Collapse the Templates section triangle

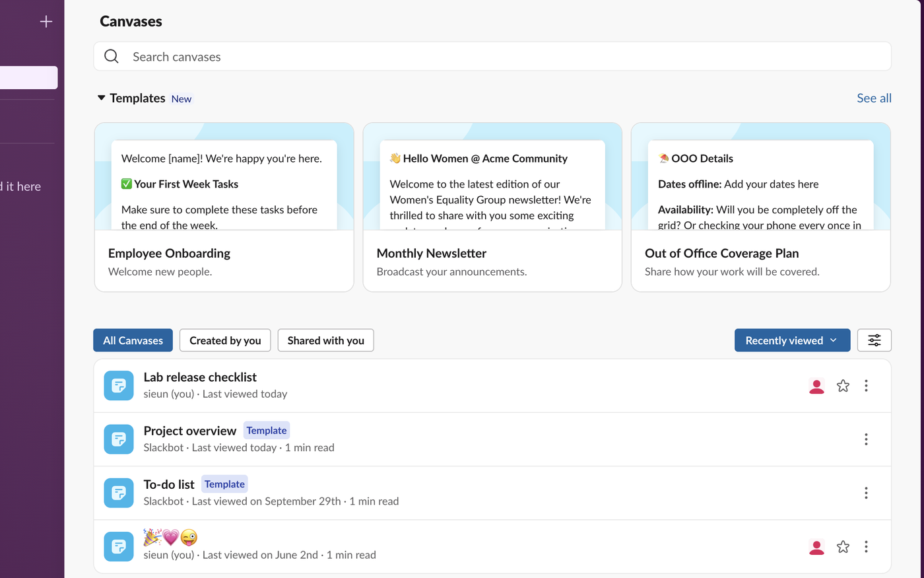click(102, 98)
